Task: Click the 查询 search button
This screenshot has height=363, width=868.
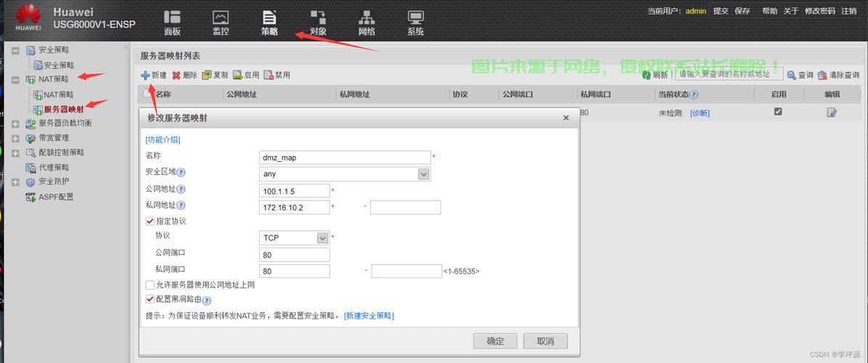Action: (801, 76)
